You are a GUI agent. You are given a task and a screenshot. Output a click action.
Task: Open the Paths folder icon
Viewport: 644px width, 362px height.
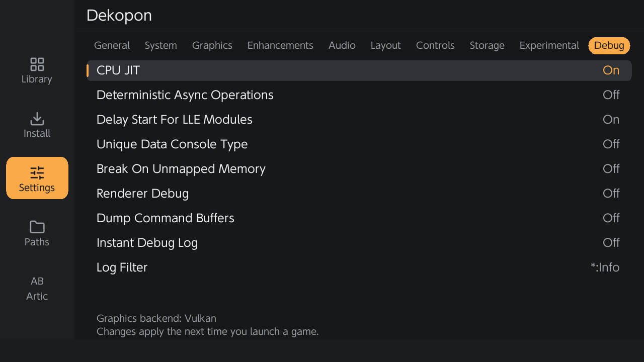pos(37,227)
